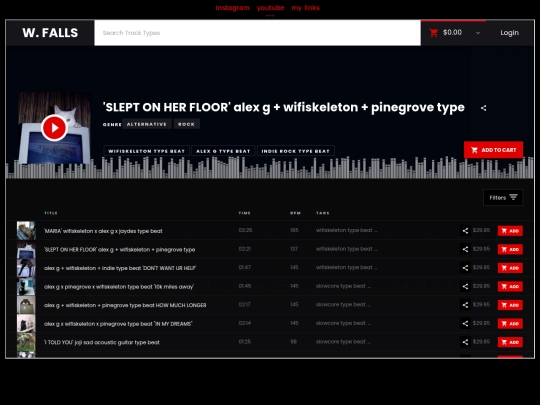Share the featured track using the share icon

[484, 108]
